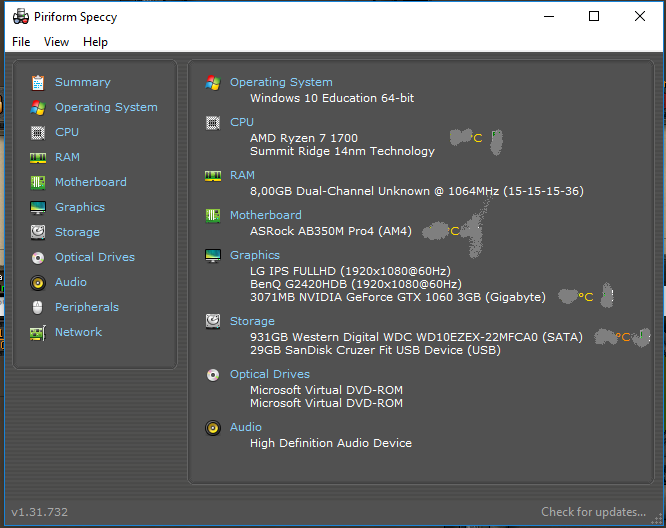Click the RAM heading link in summary
Screen dimensions: 666x528
242,175
